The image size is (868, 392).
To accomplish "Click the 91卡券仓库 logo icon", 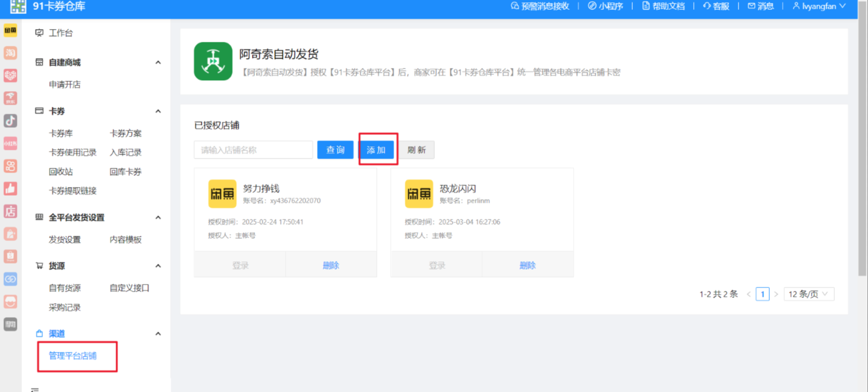I will click(18, 6).
